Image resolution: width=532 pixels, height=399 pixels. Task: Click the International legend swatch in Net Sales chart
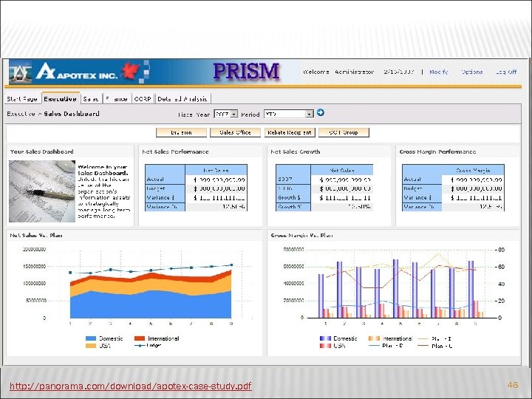coord(140,338)
